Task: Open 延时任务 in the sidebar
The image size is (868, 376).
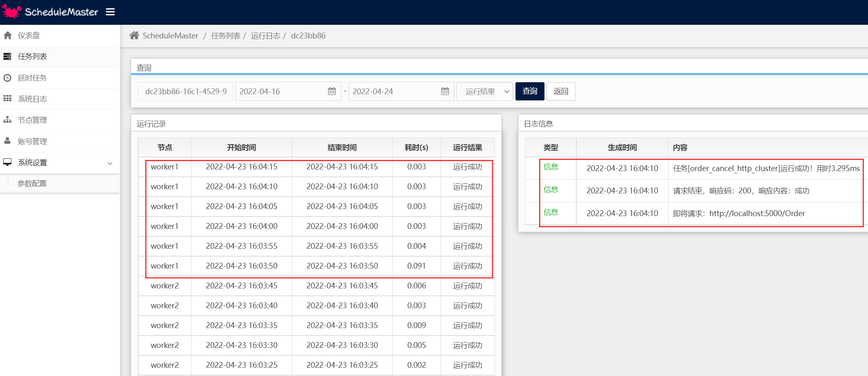Action: [60, 78]
